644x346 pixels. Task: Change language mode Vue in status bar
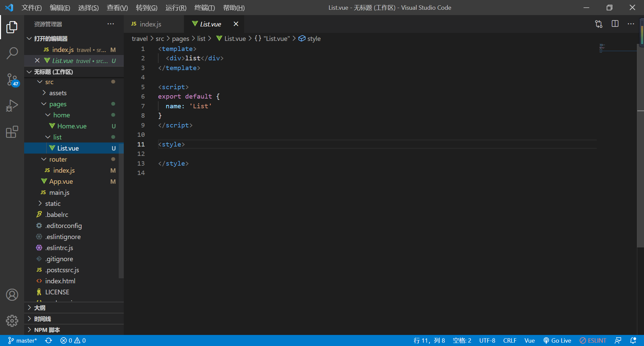pos(529,340)
